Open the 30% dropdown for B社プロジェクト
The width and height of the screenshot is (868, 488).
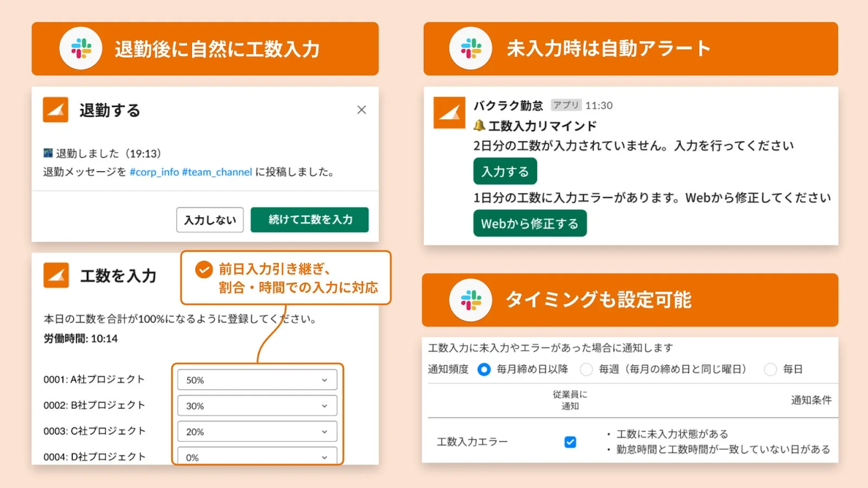257,406
